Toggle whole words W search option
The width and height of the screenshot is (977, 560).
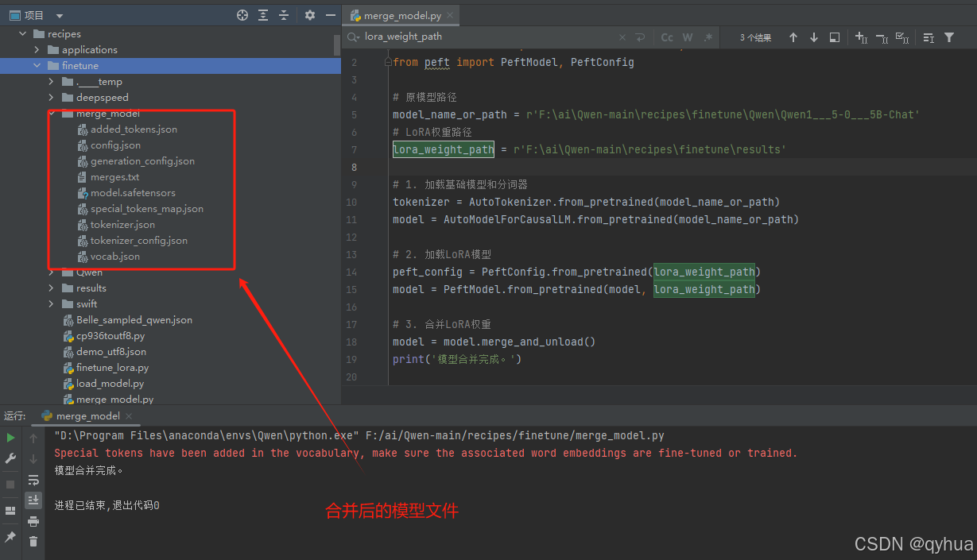[x=688, y=37]
